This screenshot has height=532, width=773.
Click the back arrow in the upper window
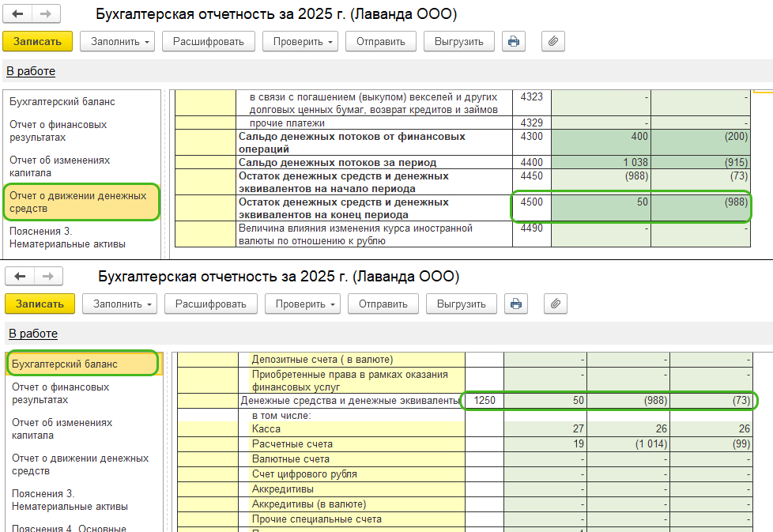17,15
